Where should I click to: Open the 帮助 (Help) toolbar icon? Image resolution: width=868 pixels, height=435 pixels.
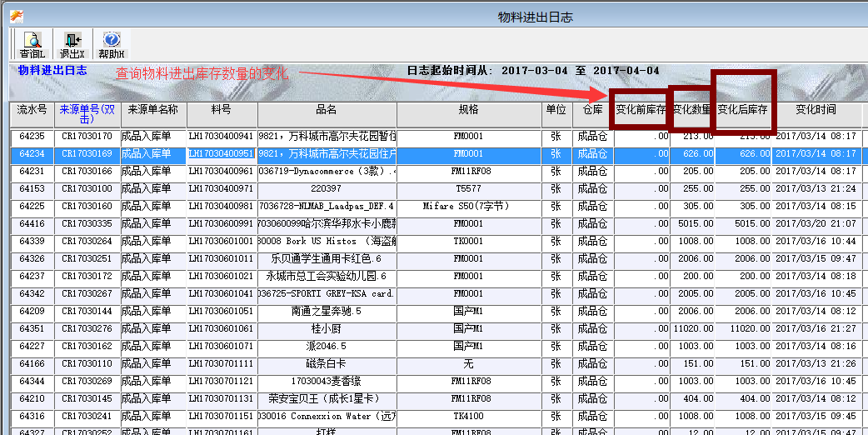[111, 44]
